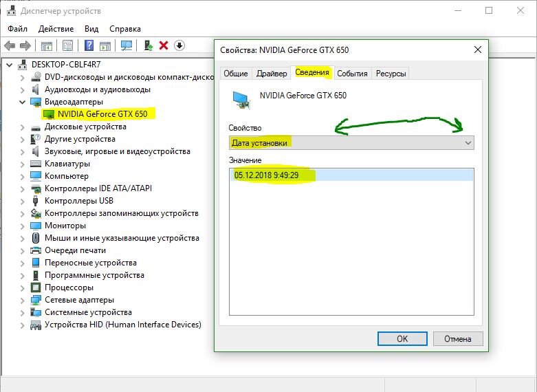Click the red X Uninstall device icon
Viewport: 537px width, 392px height.
tap(164, 45)
